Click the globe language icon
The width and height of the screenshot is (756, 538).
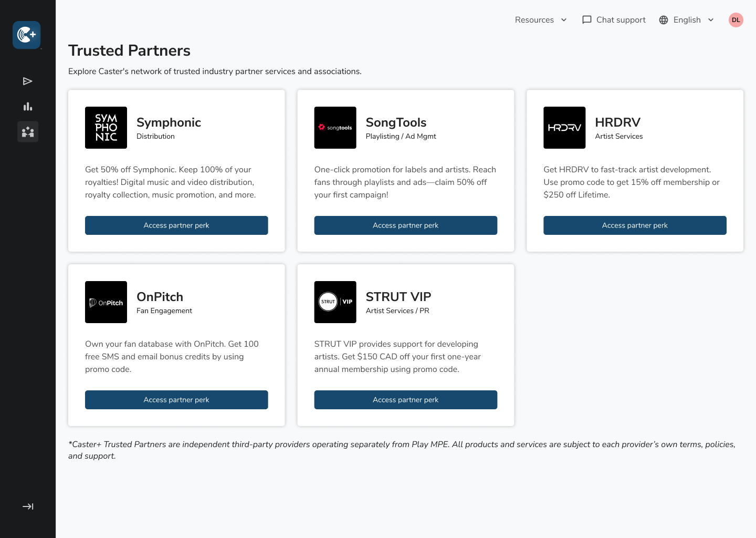pyautogui.click(x=664, y=20)
